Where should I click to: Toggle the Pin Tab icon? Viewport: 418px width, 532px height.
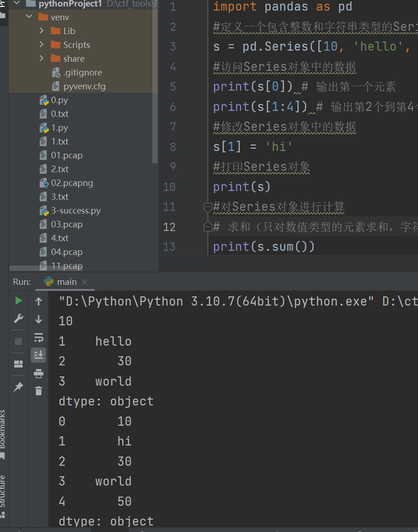tap(18, 387)
